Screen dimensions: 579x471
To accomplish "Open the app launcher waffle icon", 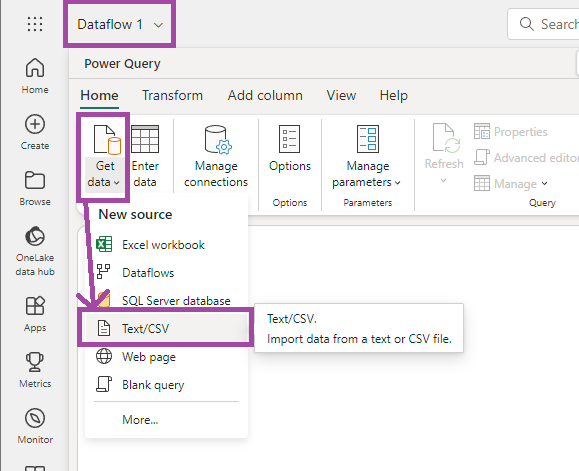I will 35,24.
